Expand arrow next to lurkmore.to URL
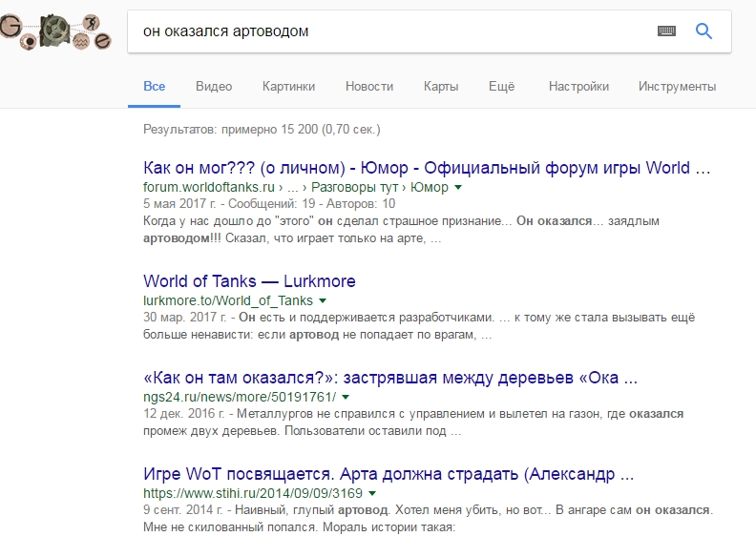The image size is (756, 557). tap(322, 301)
